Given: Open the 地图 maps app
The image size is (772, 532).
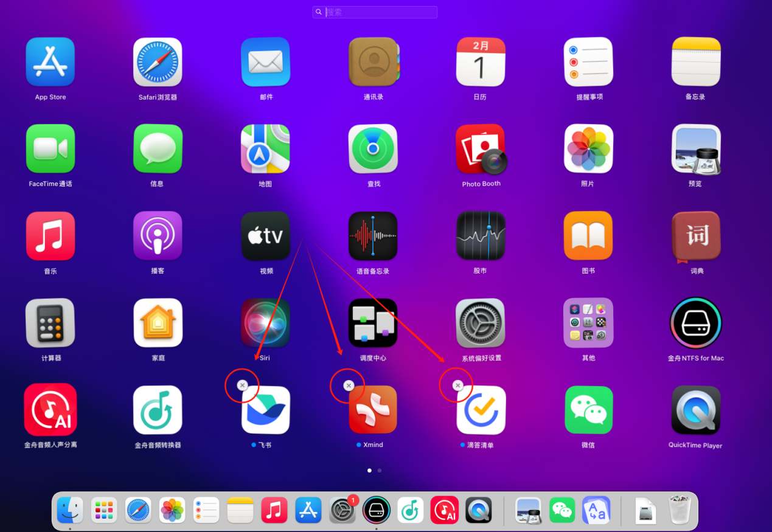Looking at the screenshot, I should (266, 149).
